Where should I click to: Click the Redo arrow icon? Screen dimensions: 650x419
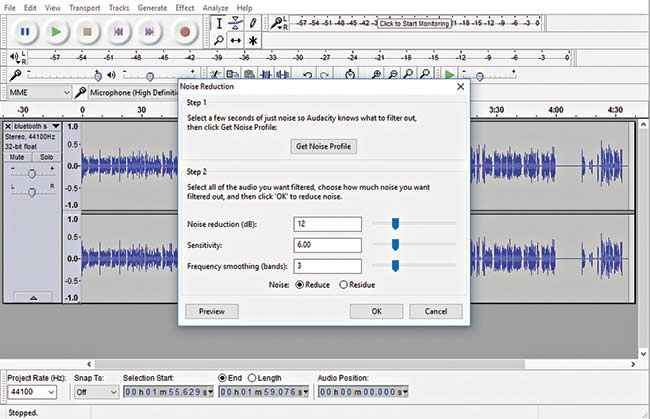coord(325,75)
